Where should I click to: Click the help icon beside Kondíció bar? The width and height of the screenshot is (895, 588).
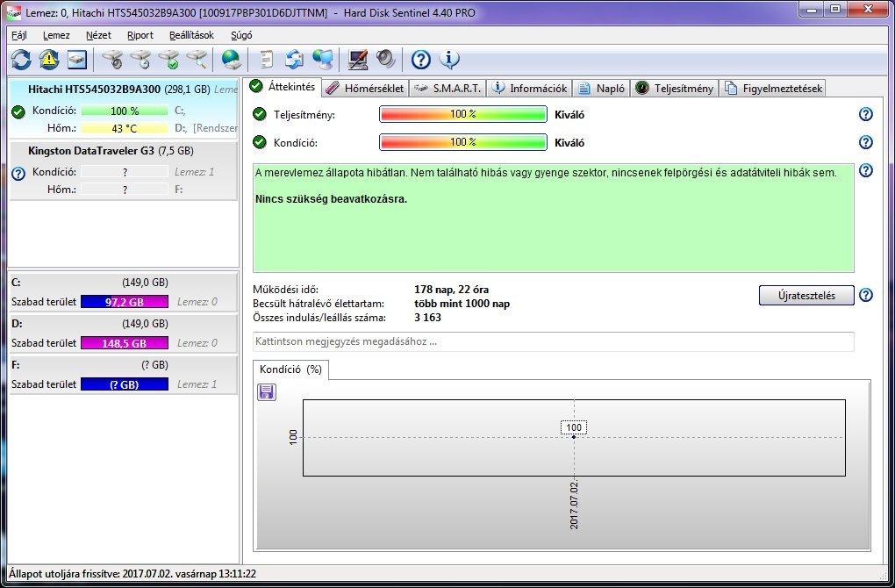866,142
